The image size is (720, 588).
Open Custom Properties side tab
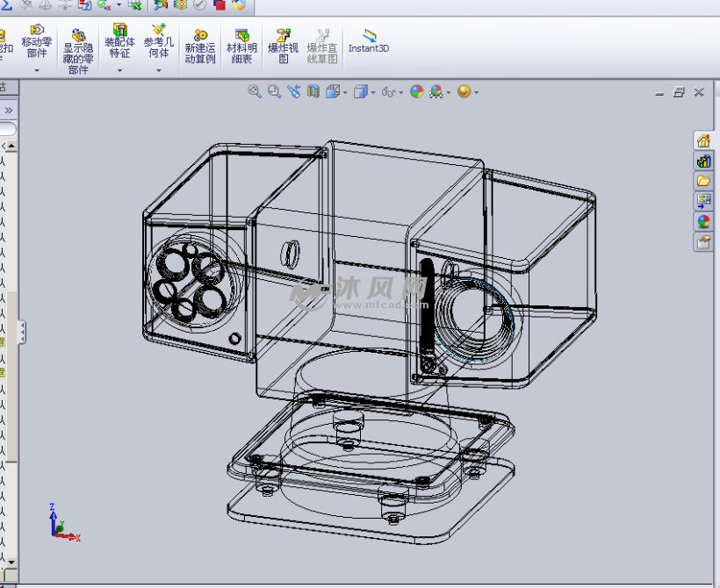coord(703,242)
